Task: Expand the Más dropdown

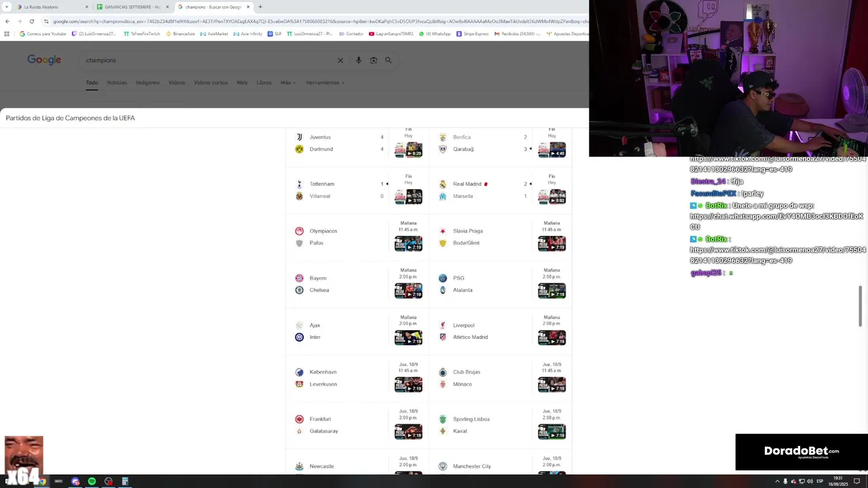Action: [288, 83]
